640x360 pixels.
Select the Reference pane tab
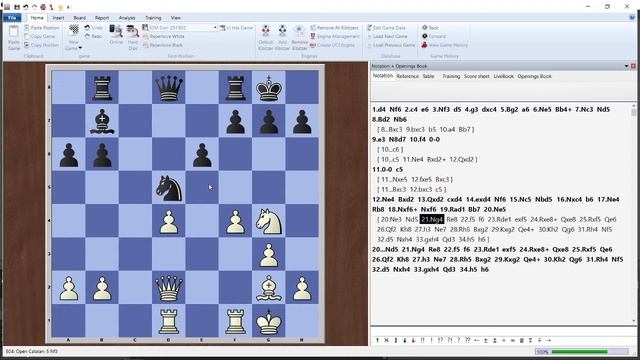tap(407, 76)
